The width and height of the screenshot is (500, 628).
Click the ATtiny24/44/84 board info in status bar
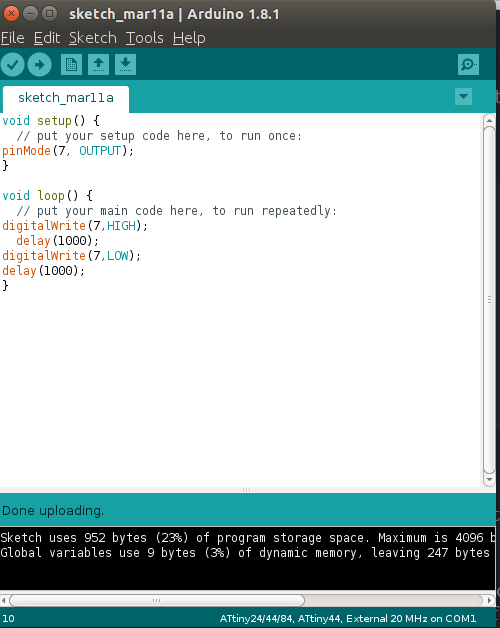click(348, 619)
